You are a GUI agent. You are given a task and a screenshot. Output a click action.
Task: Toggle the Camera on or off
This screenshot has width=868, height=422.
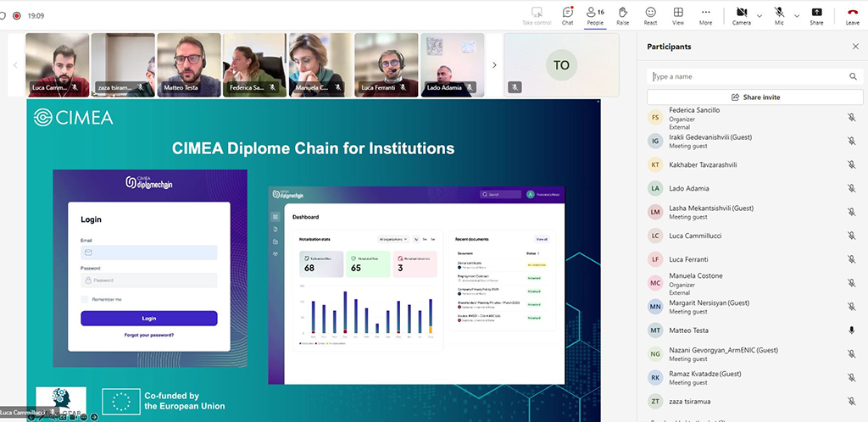point(741,14)
